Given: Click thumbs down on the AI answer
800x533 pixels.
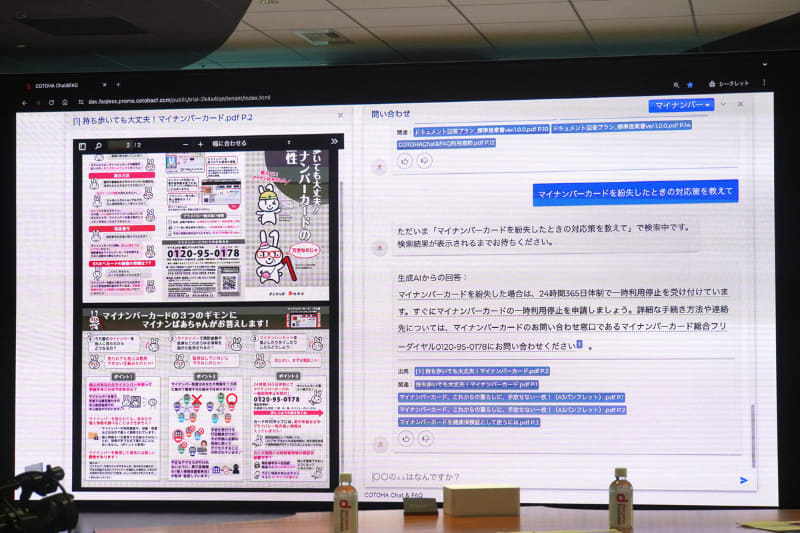Looking at the screenshot, I should pyautogui.click(x=426, y=439).
